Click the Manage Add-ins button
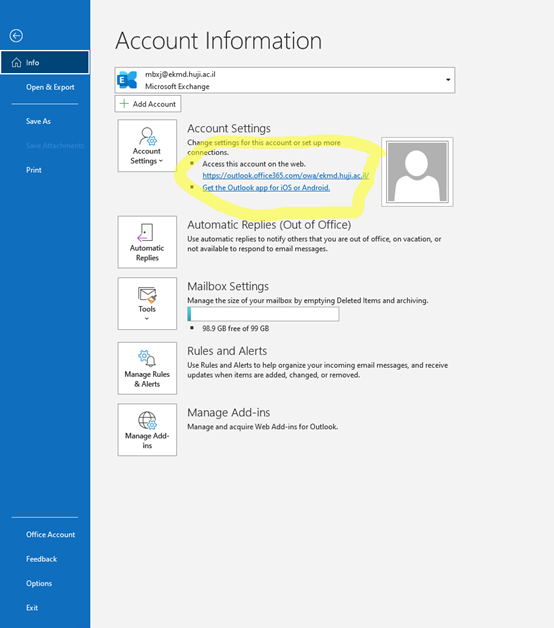The image size is (554, 628). pyautogui.click(x=147, y=429)
